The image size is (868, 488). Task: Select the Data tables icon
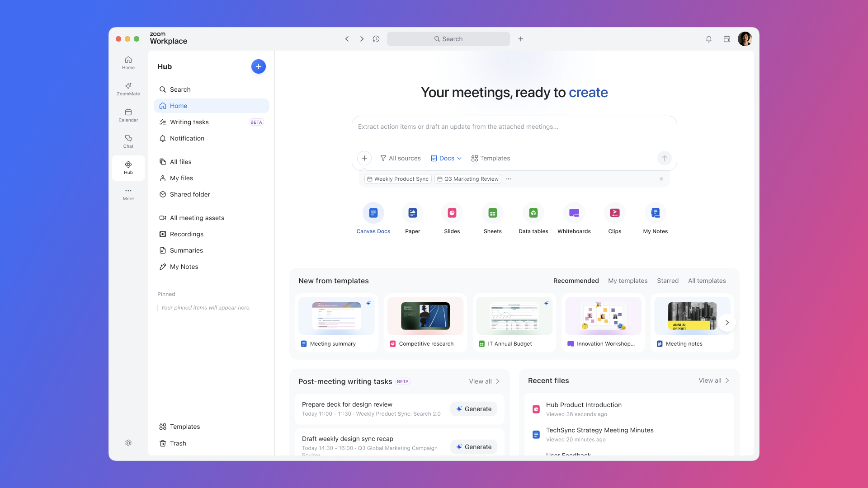pos(533,213)
